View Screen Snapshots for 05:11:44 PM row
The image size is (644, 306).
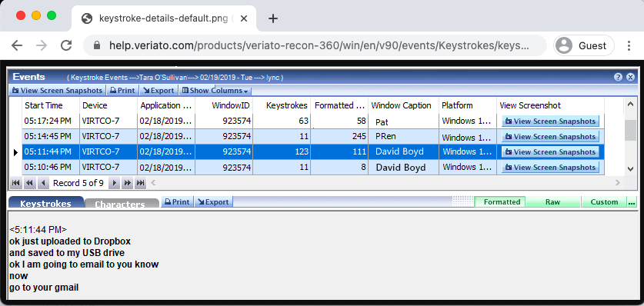click(x=550, y=151)
